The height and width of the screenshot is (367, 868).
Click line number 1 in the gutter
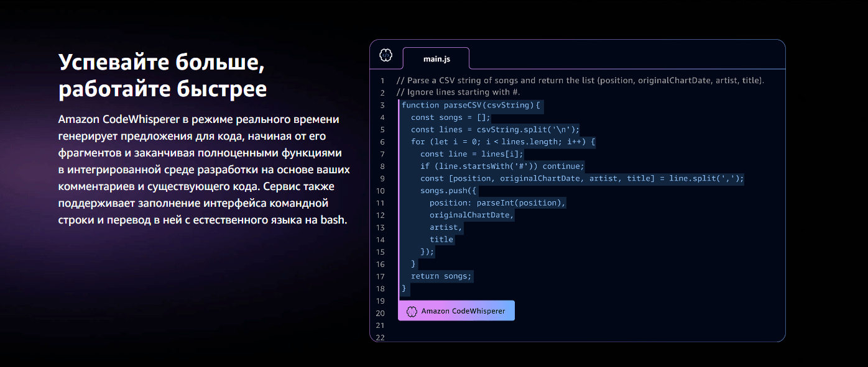click(382, 81)
